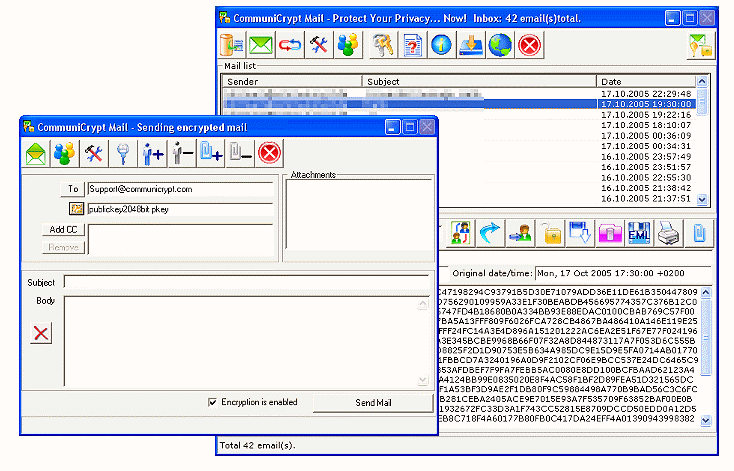
Task: Click the To button
Action: (73, 189)
